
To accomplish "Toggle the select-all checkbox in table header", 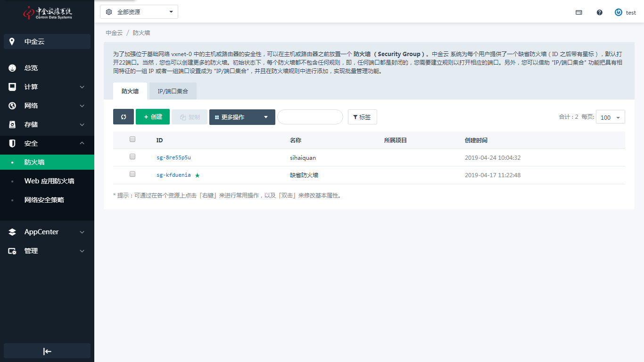I will [x=132, y=139].
